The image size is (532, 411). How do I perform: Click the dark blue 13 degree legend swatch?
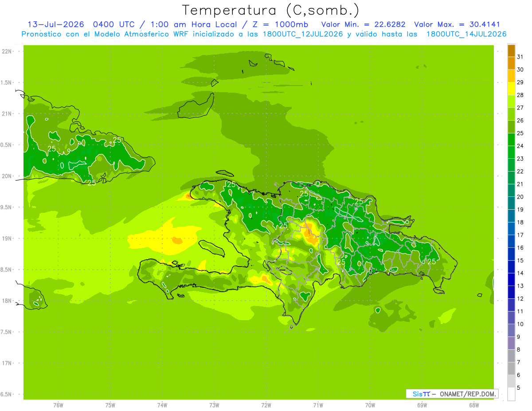511,279
